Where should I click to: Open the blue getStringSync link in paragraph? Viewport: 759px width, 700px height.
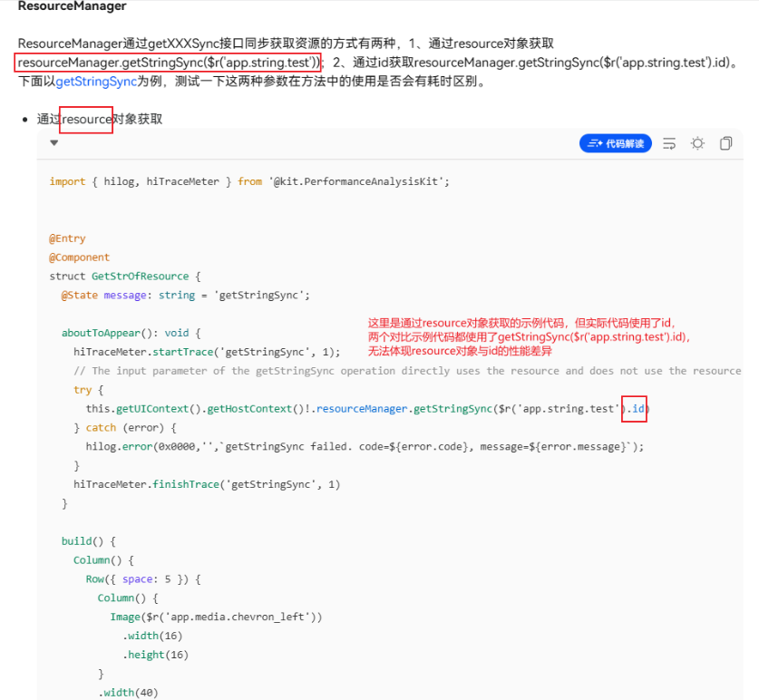click(x=96, y=82)
